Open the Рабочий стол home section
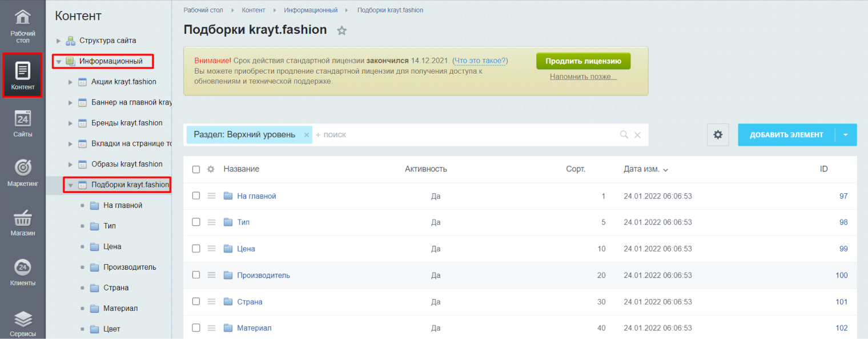868x339 pixels. (x=23, y=26)
